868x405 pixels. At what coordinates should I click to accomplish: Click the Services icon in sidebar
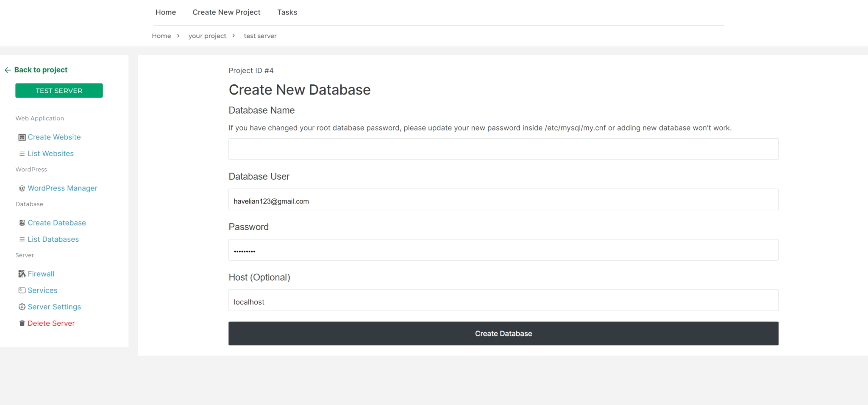(22, 290)
